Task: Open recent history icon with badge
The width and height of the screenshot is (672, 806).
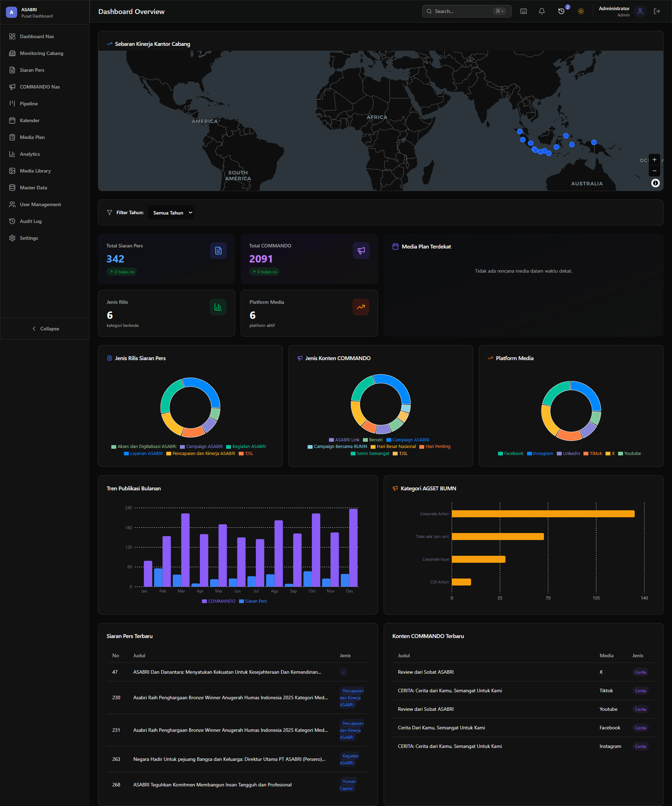Action: [561, 11]
